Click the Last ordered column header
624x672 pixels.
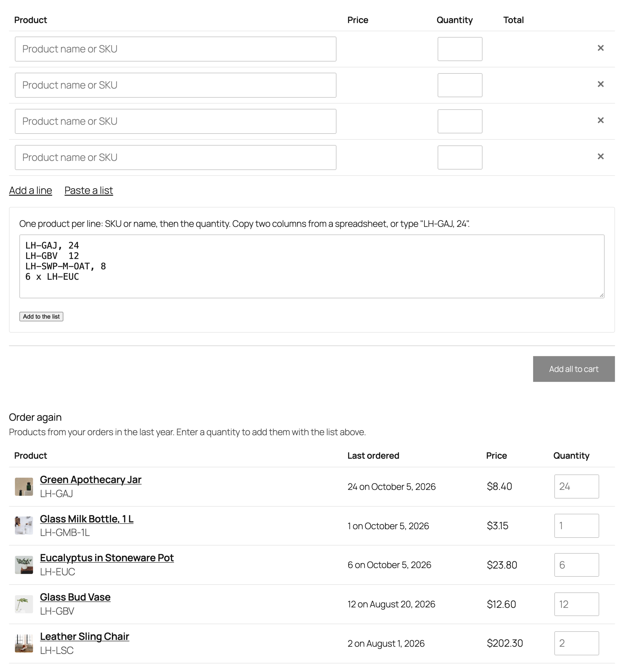(x=373, y=455)
